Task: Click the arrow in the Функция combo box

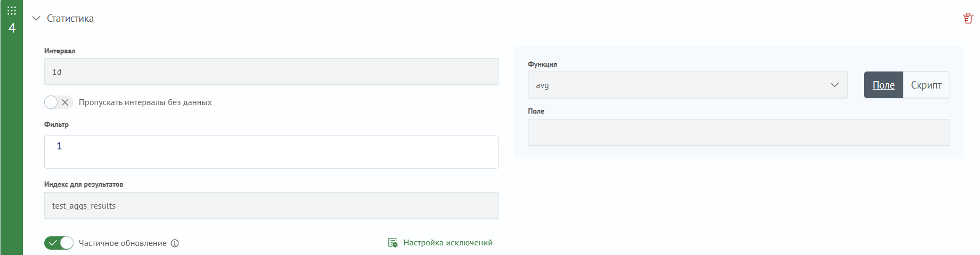Action: click(835, 85)
